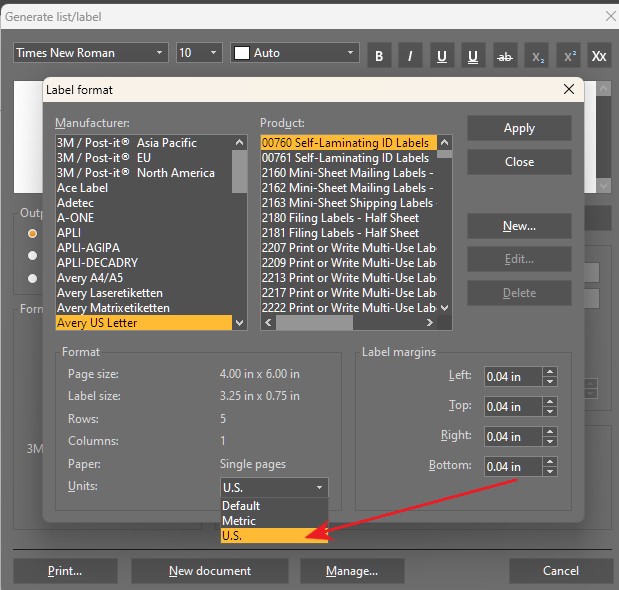Increase Left margin with up arrow
Screen dimensions: 619x590
click(550, 372)
